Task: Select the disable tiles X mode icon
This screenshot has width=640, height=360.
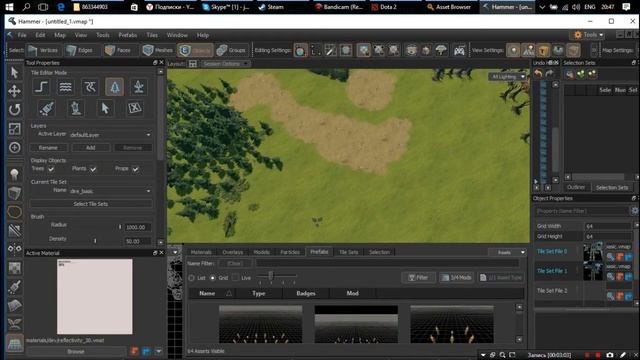Action: [135, 109]
